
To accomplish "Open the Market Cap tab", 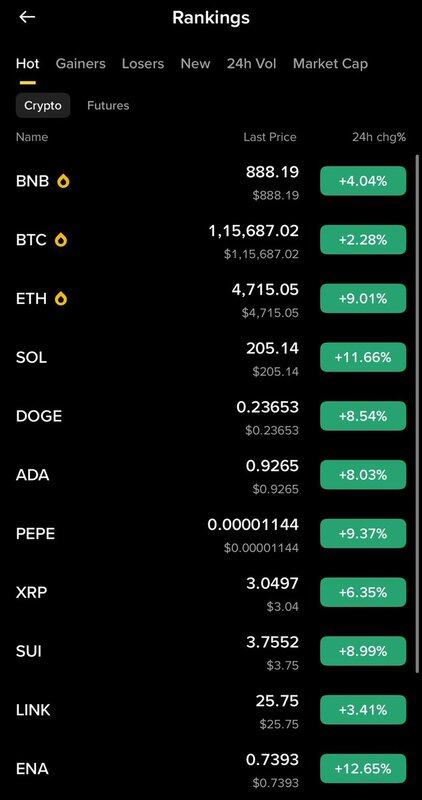I will (x=330, y=64).
